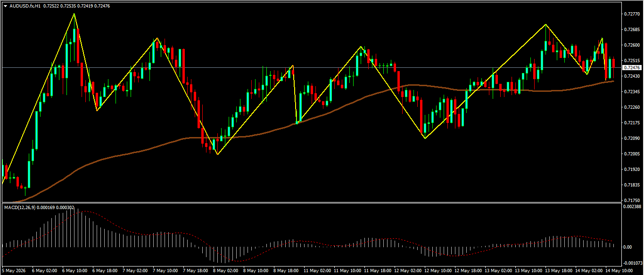Click the 0.72175 price scale label
Viewport: 644px width, 275px height.
[x=631, y=123]
